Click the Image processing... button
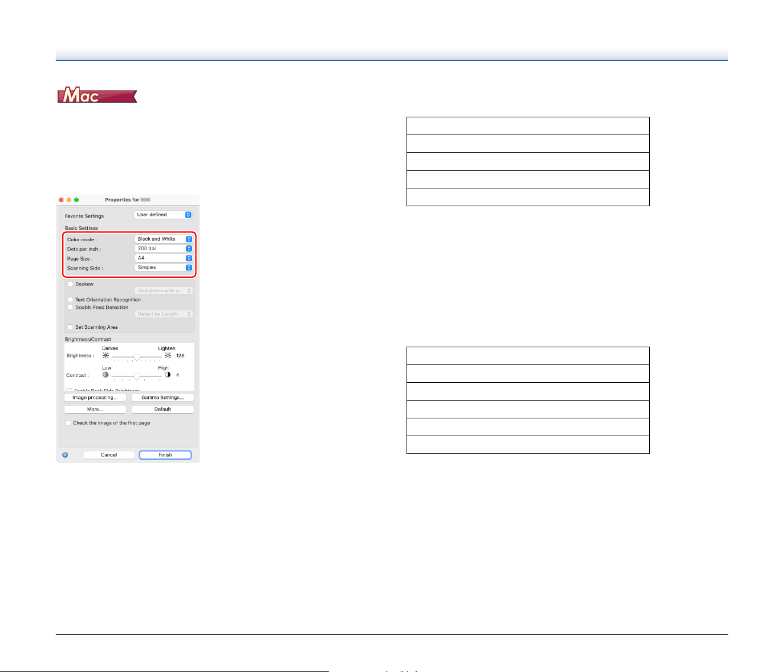Image resolution: width=784 pixels, height=672 pixels. [95, 398]
